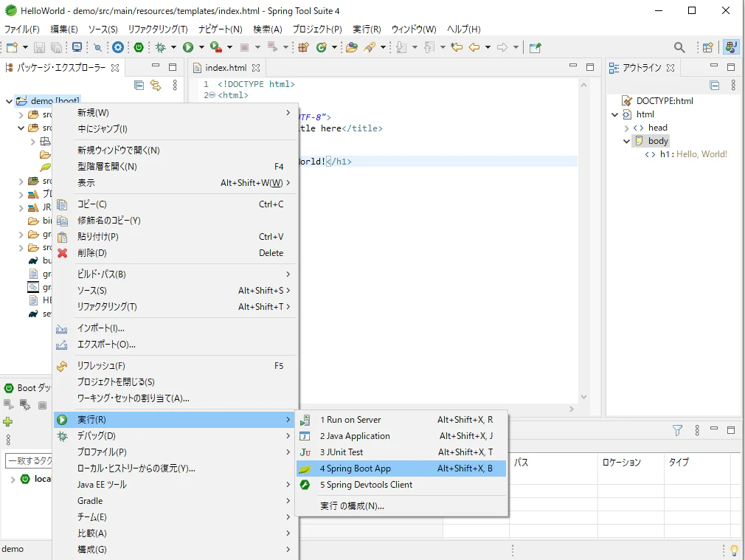
Task: Open the ファイル(F) menu in the menu bar
Action: coord(22,29)
